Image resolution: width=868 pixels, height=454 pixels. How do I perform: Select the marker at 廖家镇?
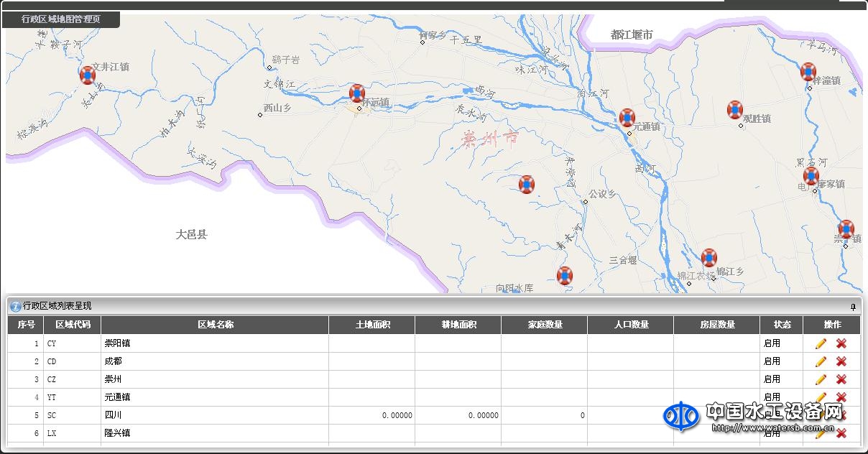811,176
